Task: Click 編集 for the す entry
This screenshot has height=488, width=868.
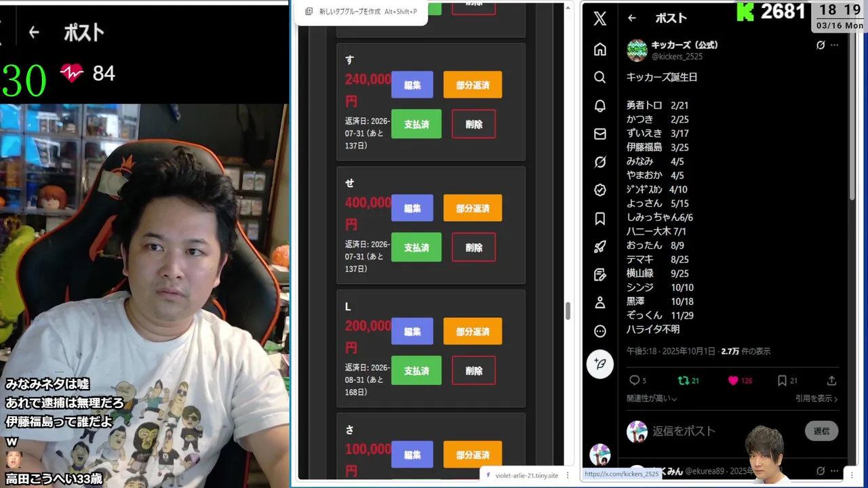Action: [x=412, y=85]
